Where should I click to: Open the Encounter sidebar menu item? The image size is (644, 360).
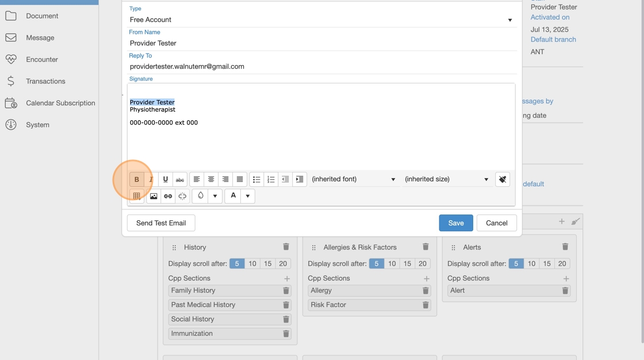point(42,59)
